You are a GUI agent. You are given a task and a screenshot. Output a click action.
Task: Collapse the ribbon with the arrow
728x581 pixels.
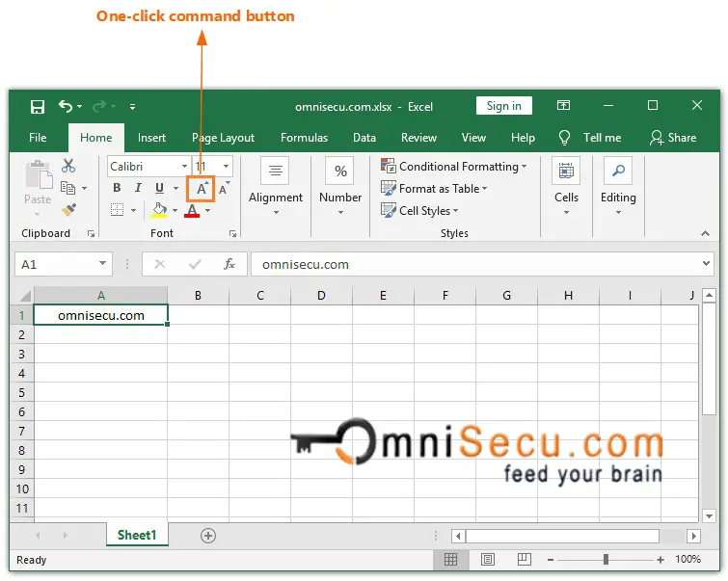click(705, 234)
